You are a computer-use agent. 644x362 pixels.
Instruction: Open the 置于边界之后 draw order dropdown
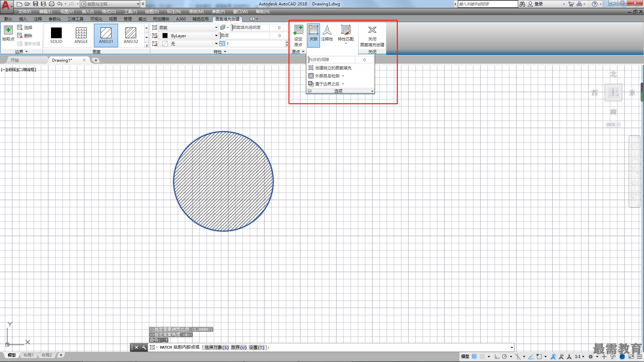click(x=326, y=84)
